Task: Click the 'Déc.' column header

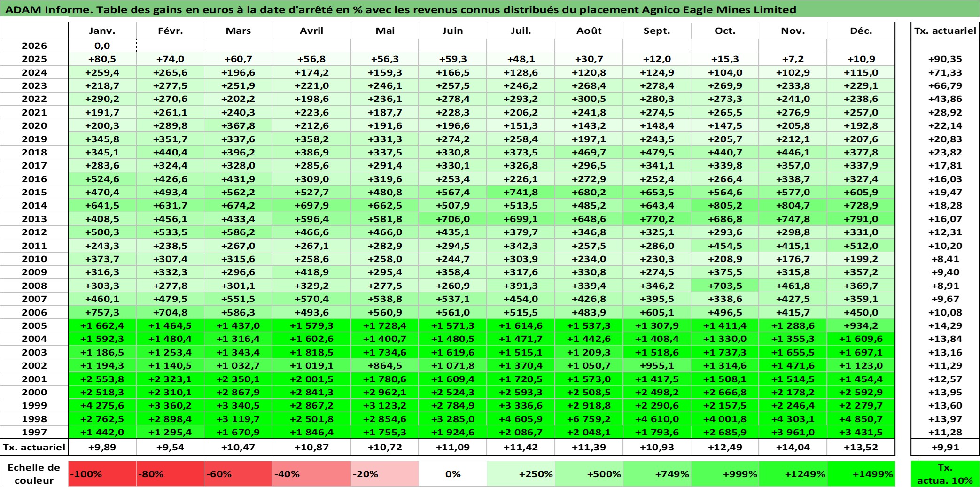Action: point(861,31)
